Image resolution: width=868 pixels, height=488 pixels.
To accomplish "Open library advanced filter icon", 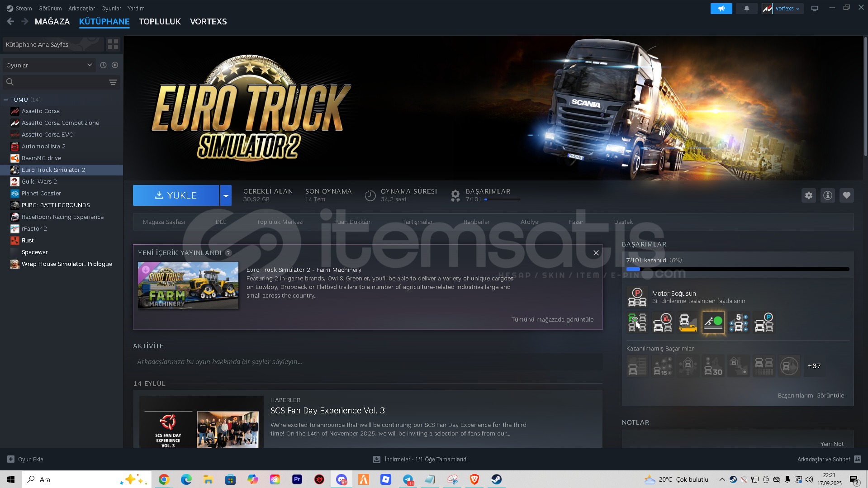I will pyautogui.click(x=113, y=82).
